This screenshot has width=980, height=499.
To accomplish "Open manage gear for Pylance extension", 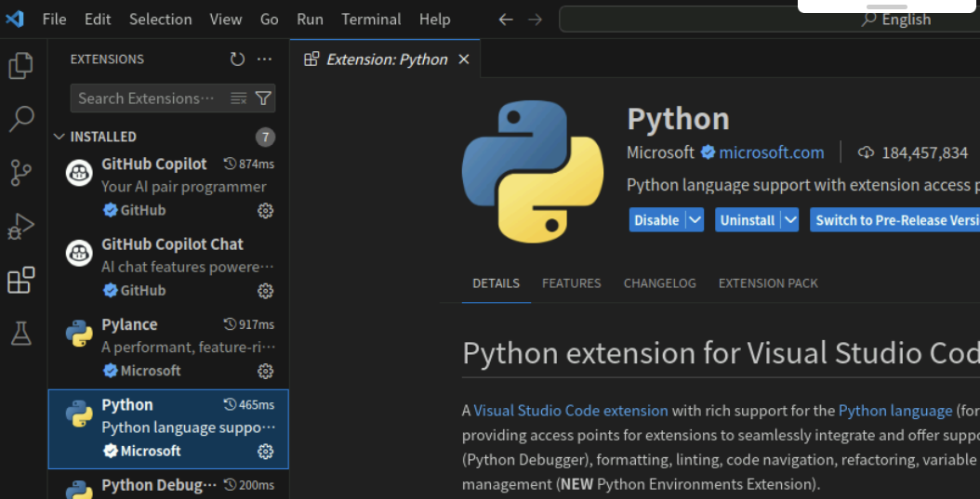I will [x=265, y=371].
